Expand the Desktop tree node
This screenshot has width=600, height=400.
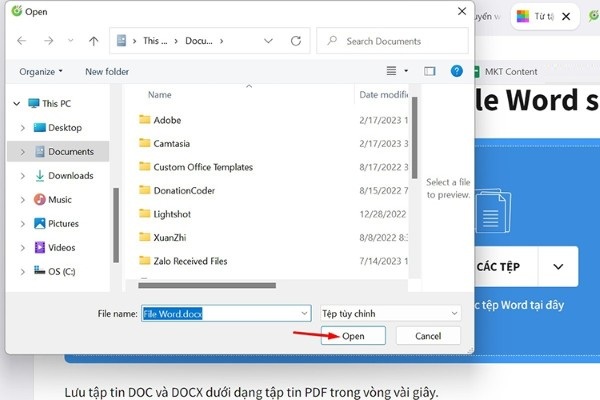tap(23, 127)
